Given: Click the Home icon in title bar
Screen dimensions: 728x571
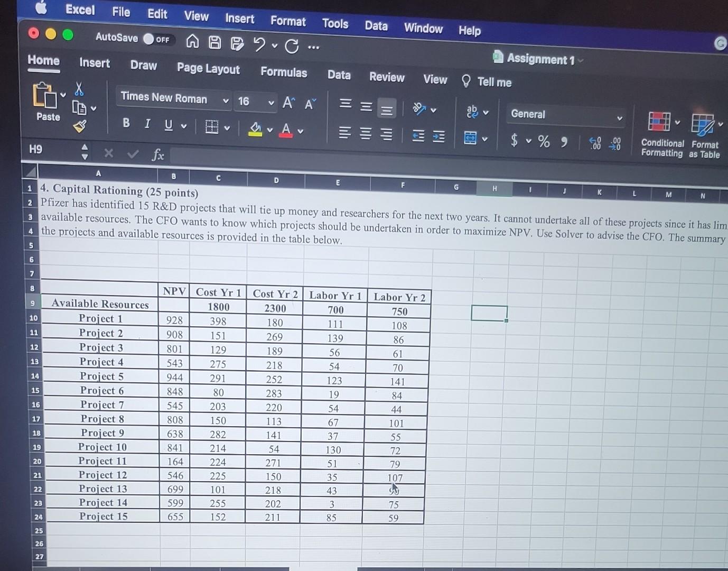Looking at the screenshot, I should pos(193,41).
